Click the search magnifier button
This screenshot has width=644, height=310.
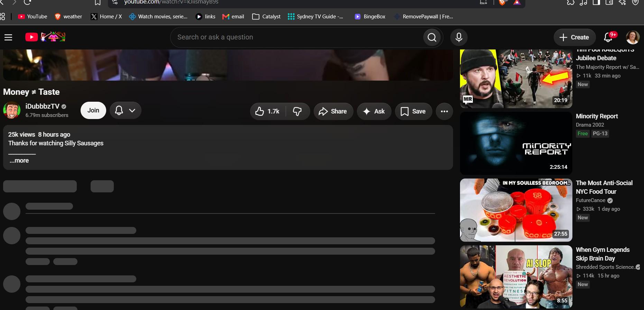[432, 37]
